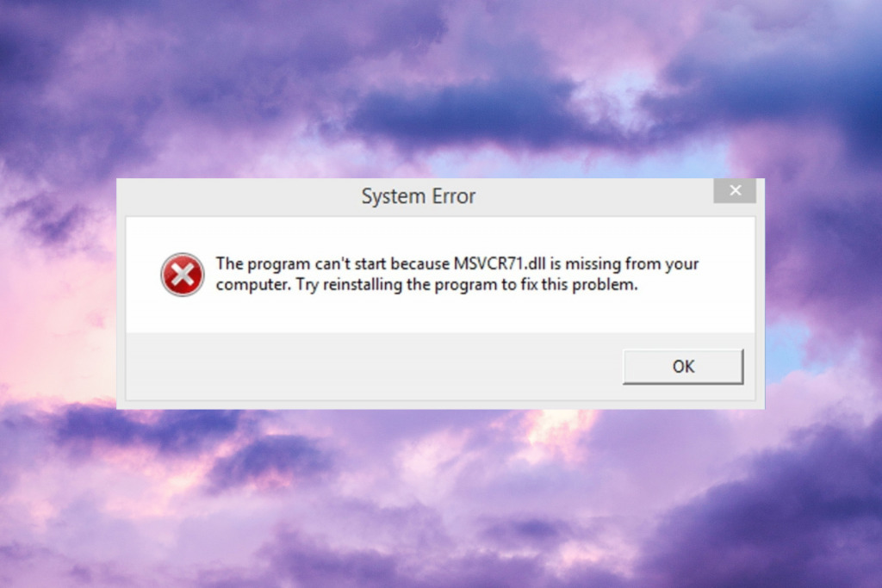Click the words "missing from your"

pyautogui.click(x=631, y=263)
